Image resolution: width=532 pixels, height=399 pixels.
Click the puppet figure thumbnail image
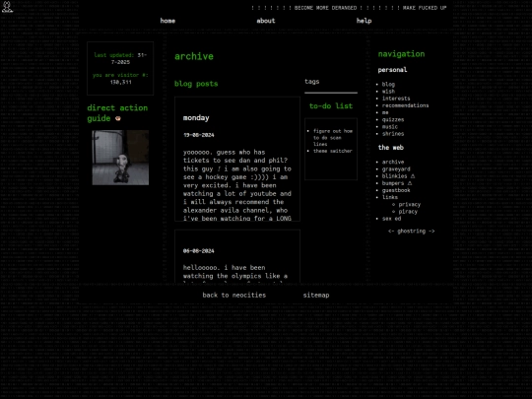click(120, 158)
